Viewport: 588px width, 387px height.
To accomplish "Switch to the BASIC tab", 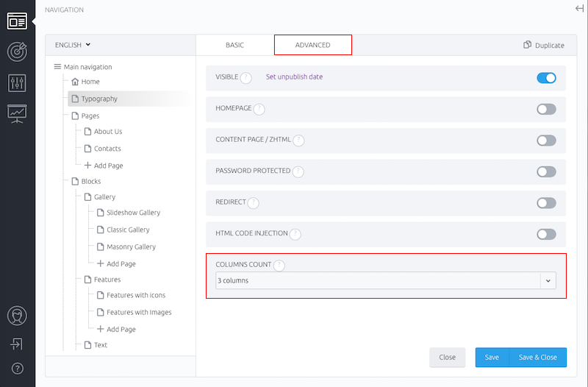I will 234,45.
